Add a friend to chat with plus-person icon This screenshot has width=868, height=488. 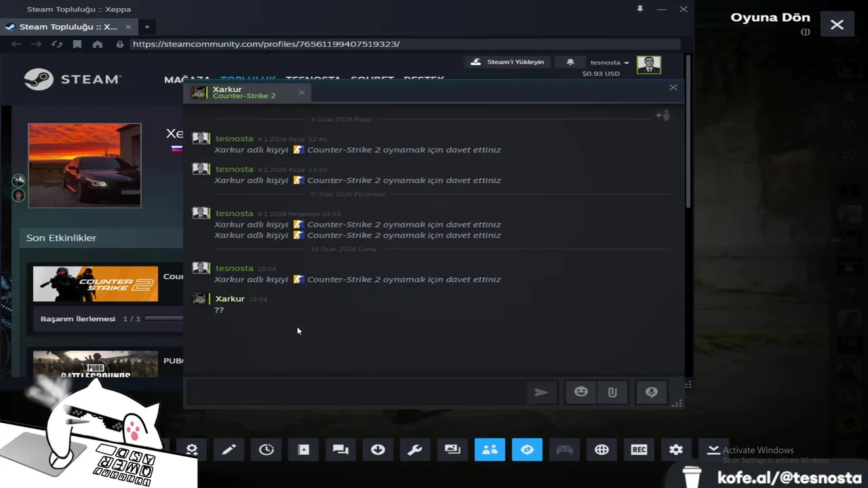point(663,115)
